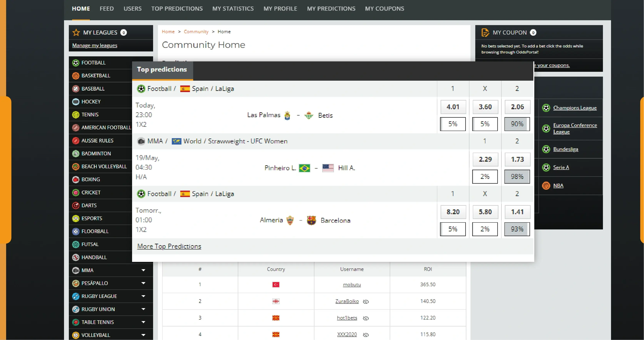Select the NBA basketball icon

pos(546,185)
